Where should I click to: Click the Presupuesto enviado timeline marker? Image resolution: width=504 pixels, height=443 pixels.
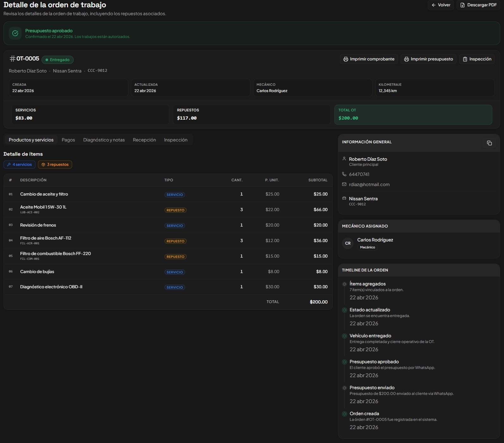pyautogui.click(x=345, y=388)
